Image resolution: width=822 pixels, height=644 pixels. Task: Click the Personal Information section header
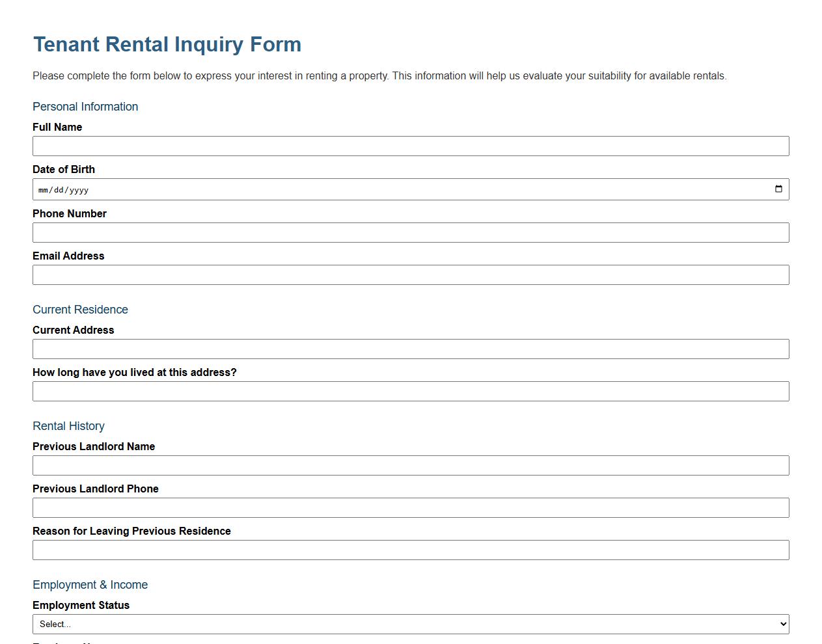pos(85,106)
